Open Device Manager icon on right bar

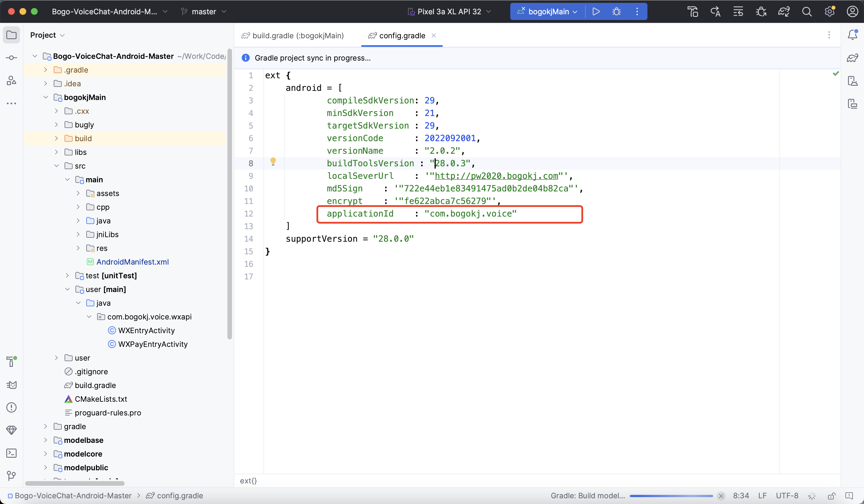click(852, 81)
